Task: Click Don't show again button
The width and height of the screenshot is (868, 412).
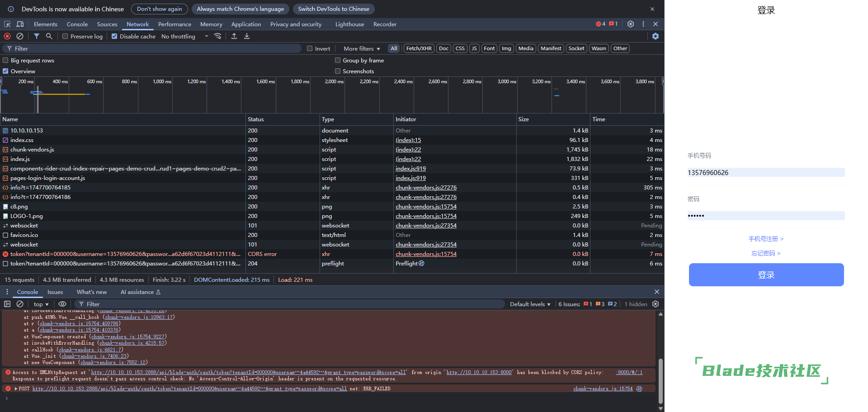Action: pyautogui.click(x=160, y=9)
